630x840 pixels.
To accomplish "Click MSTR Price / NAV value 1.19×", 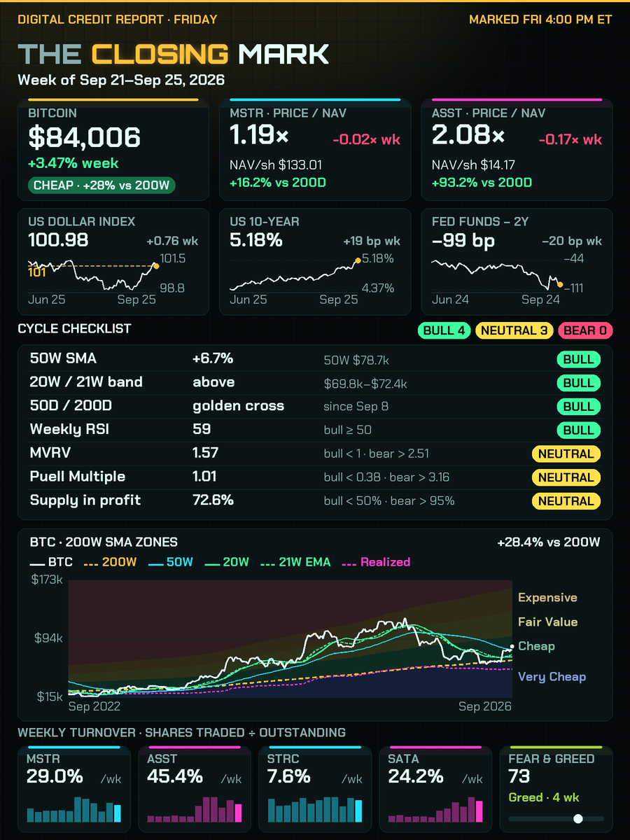I will pos(260,135).
